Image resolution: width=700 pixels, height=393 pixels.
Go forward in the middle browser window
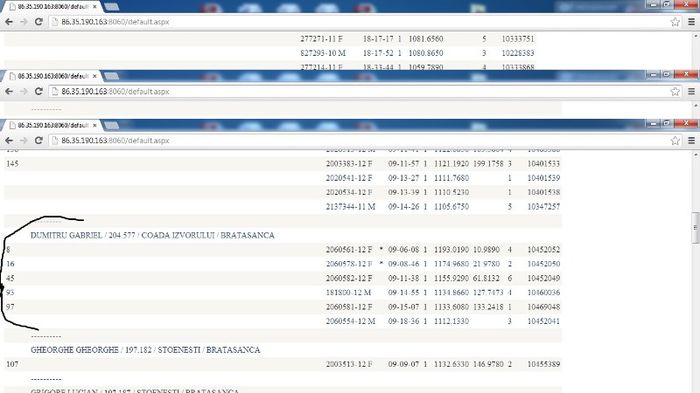pos(23,92)
